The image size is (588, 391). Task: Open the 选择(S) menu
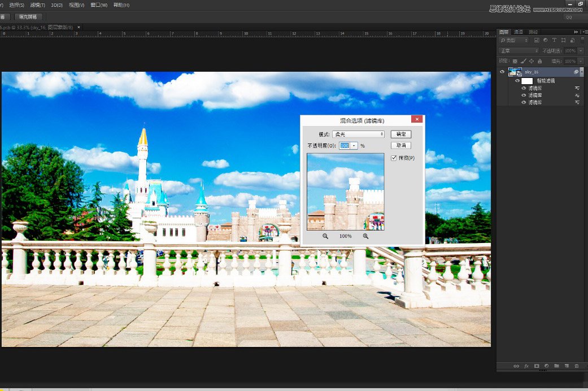[x=16, y=5]
